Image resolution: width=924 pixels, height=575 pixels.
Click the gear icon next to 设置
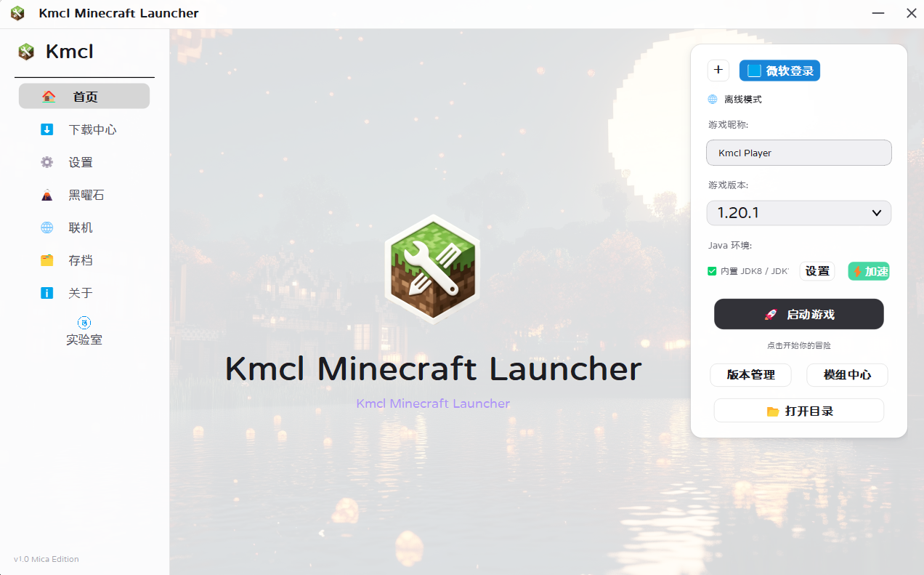(x=47, y=162)
